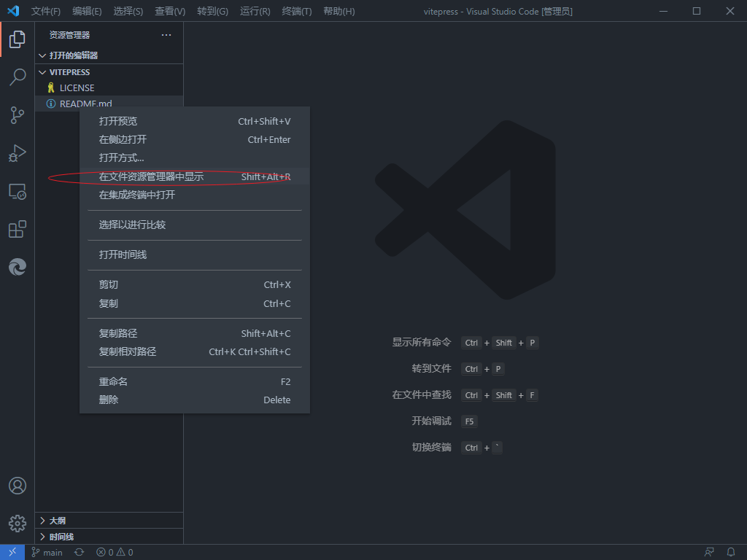Expand the 大纲 section
This screenshot has width=747, height=560.
(x=109, y=521)
